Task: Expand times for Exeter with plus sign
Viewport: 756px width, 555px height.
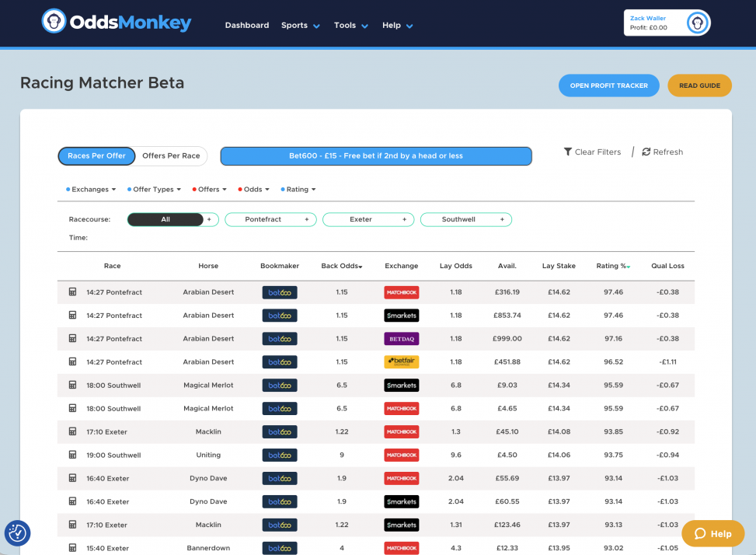Action: point(405,219)
